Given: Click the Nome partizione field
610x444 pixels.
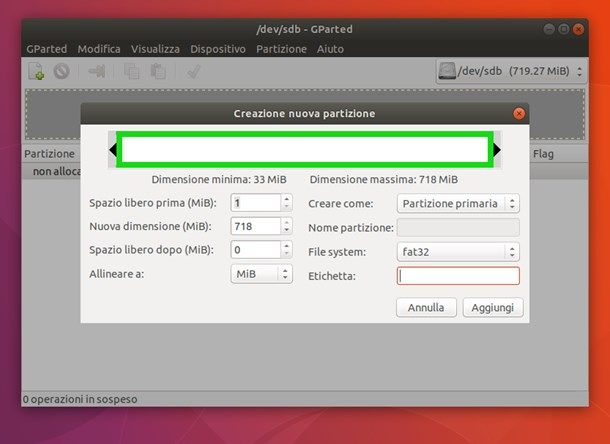Looking at the screenshot, I should 458,228.
